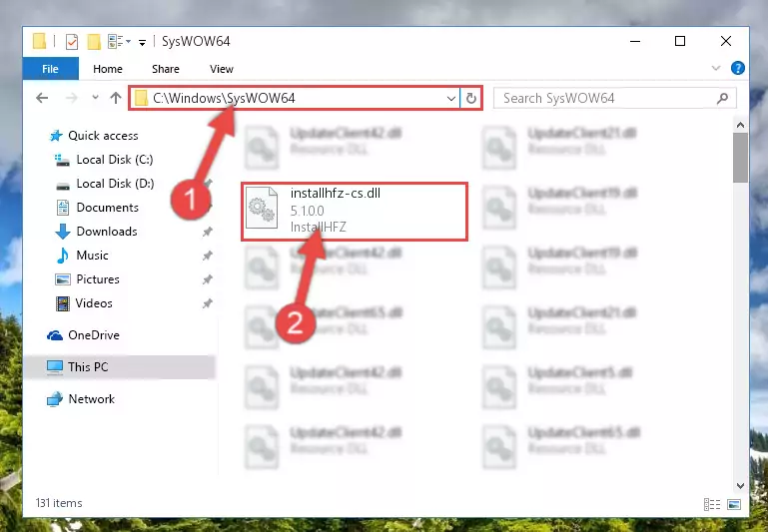Click the installhfz-cs.dll file name
Viewport: 768px width, 532px height.
point(336,194)
